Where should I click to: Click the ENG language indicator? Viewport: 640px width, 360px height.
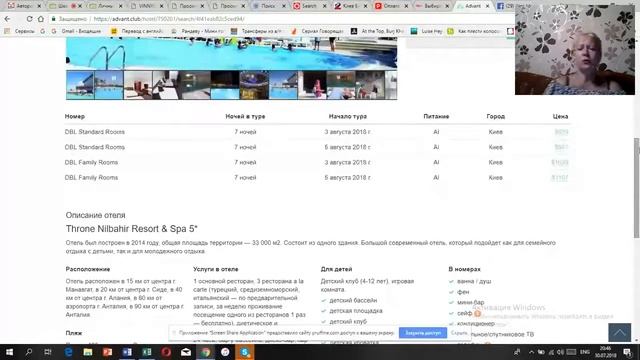pyautogui.click(x=584, y=352)
